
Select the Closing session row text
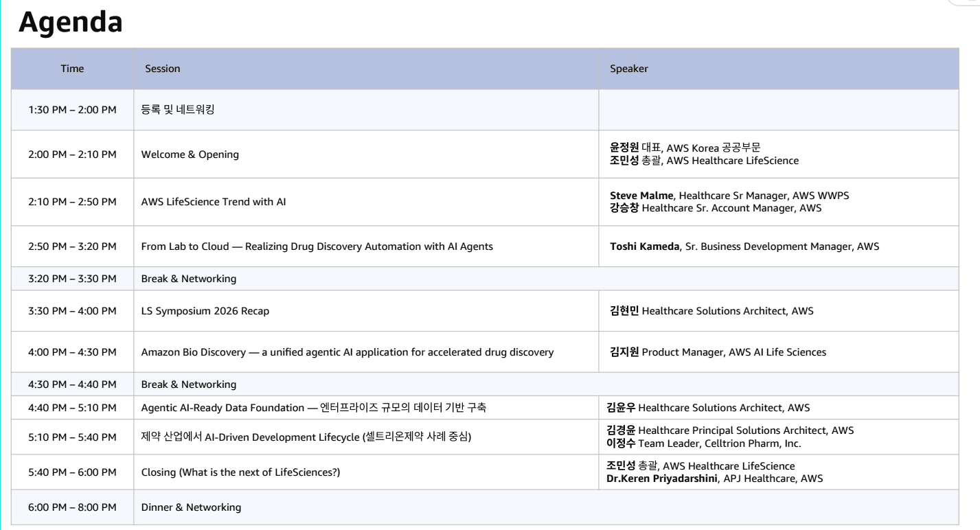click(241, 472)
